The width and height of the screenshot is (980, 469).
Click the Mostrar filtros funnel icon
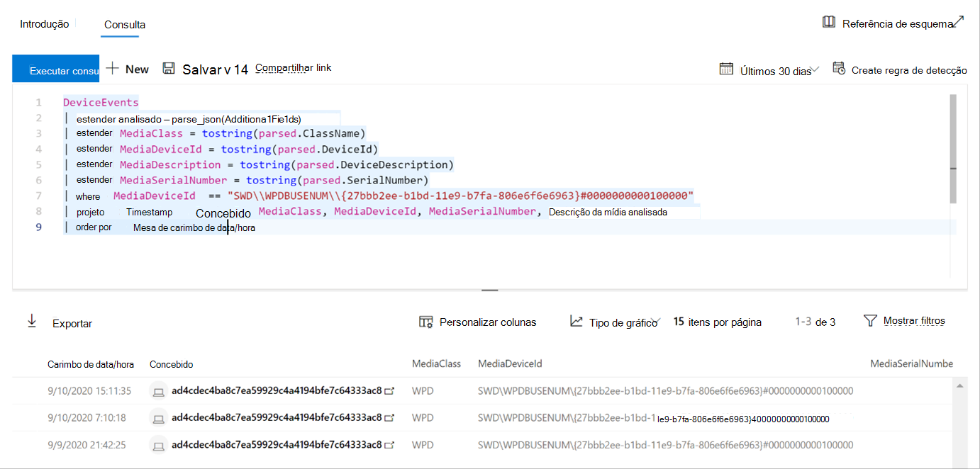tap(871, 321)
